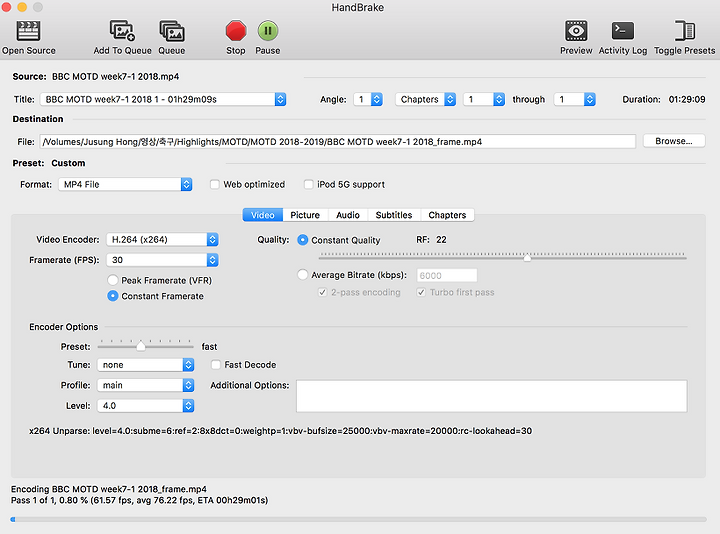Viewport: 720px width, 534px height.
Task: Open the Framerate (FPS) dropdown
Action: 162,260
